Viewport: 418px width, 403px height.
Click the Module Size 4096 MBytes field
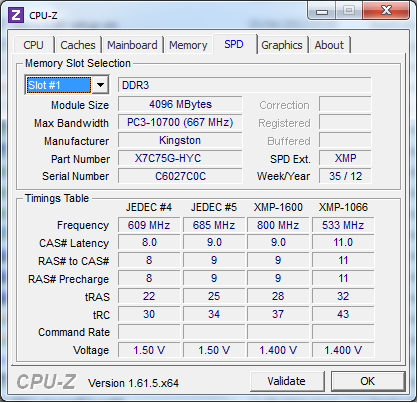(x=180, y=104)
